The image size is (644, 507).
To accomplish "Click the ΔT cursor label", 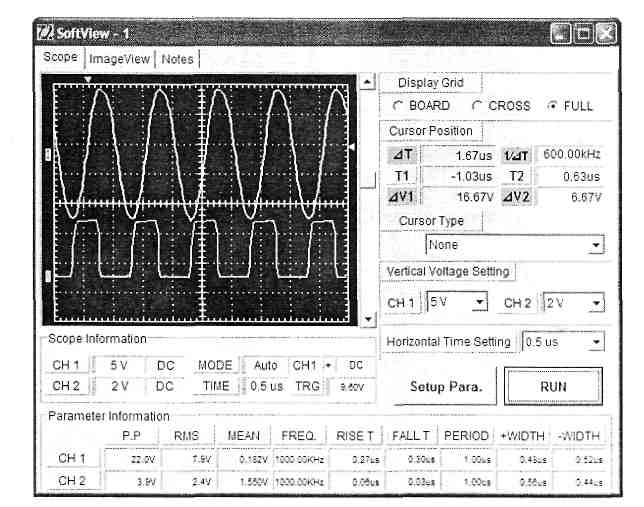I will [402, 154].
